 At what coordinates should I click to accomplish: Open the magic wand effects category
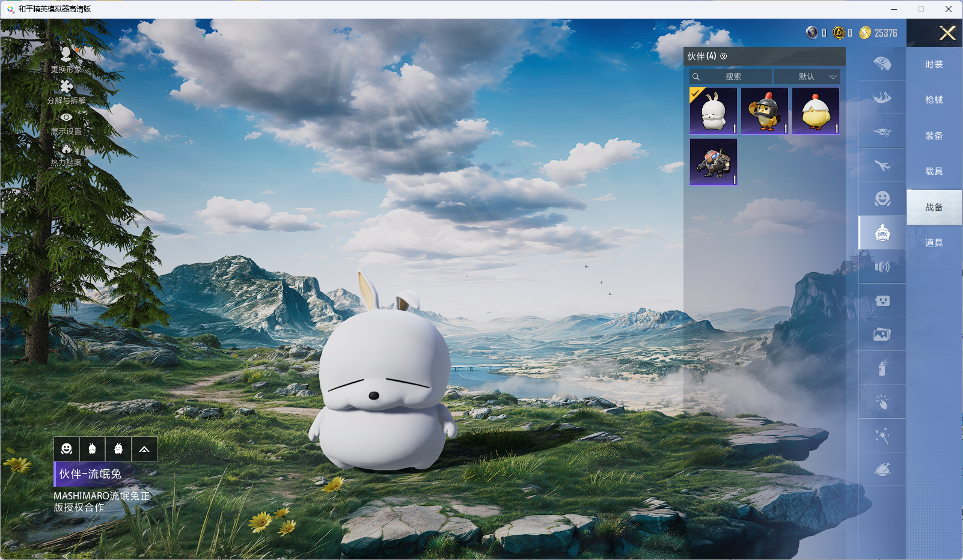882,436
